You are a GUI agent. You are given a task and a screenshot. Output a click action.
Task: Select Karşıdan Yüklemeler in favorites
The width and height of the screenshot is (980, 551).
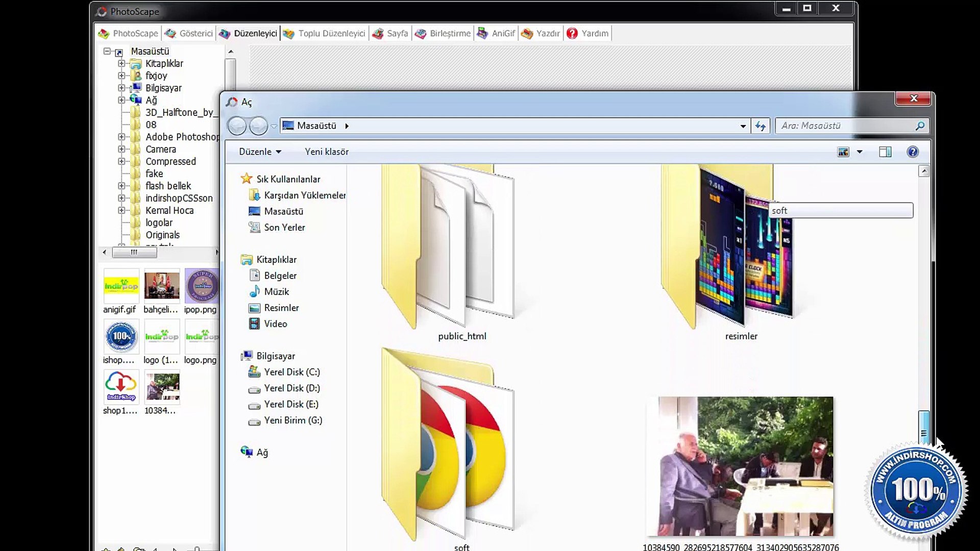[304, 195]
